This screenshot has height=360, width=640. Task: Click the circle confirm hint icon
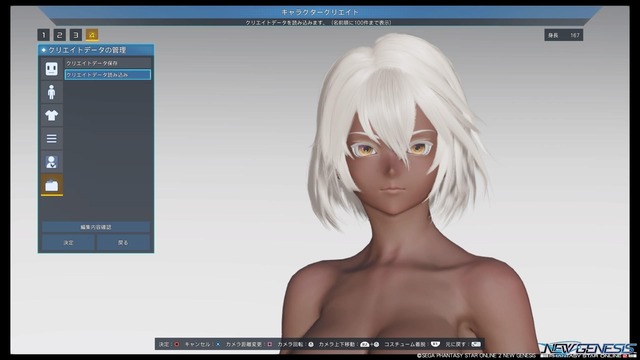point(177,344)
